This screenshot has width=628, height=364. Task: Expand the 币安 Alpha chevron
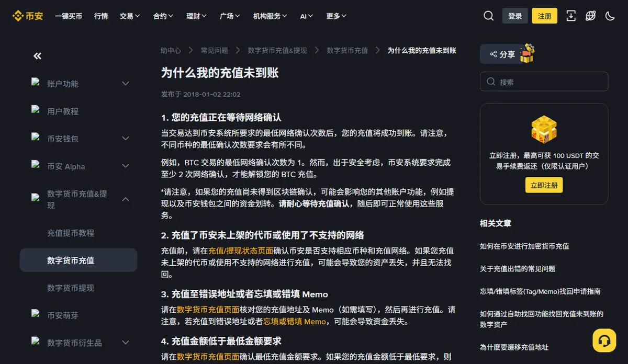click(126, 166)
